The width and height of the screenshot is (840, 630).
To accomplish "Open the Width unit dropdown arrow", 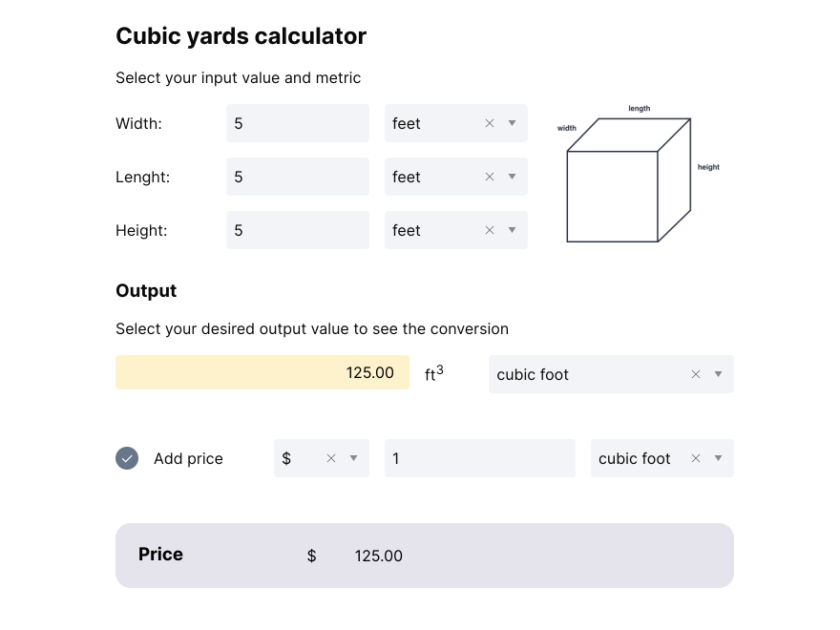I will coord(513,123).
